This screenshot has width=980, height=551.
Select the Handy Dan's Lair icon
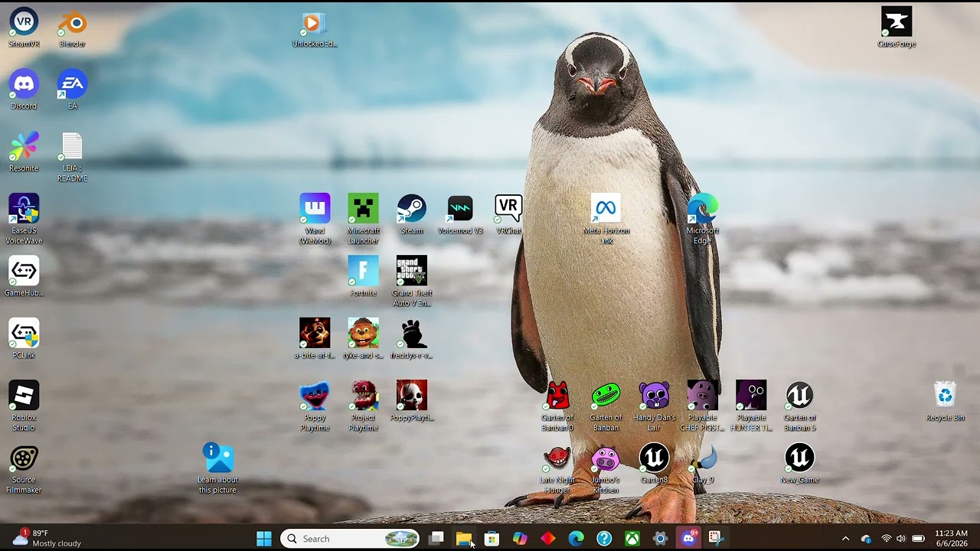point(654,406)
